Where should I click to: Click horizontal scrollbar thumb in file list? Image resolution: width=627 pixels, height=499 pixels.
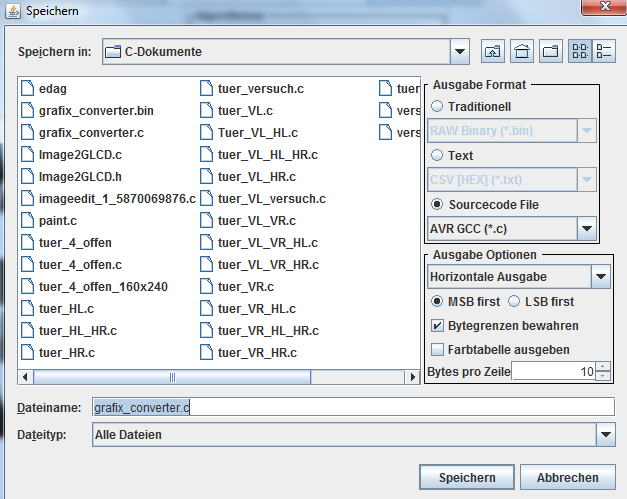172,377
